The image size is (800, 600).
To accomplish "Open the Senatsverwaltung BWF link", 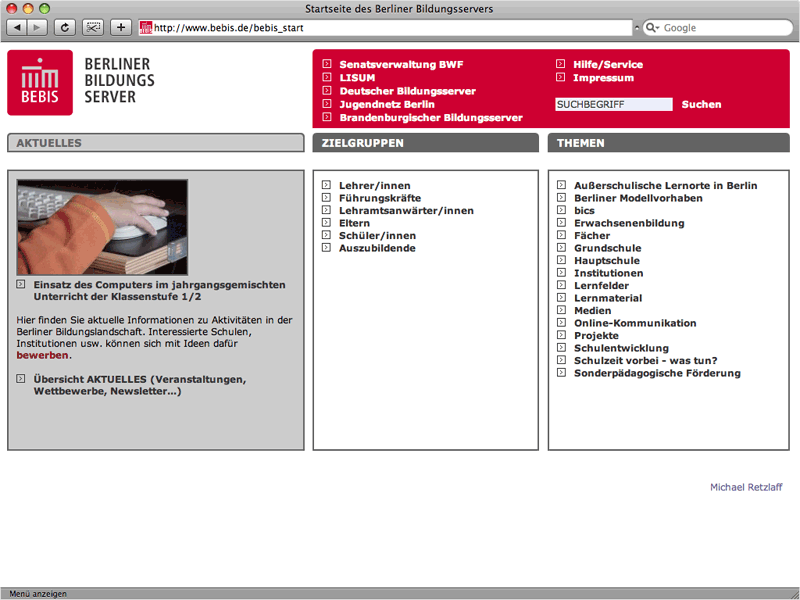I will coord(401,64).
